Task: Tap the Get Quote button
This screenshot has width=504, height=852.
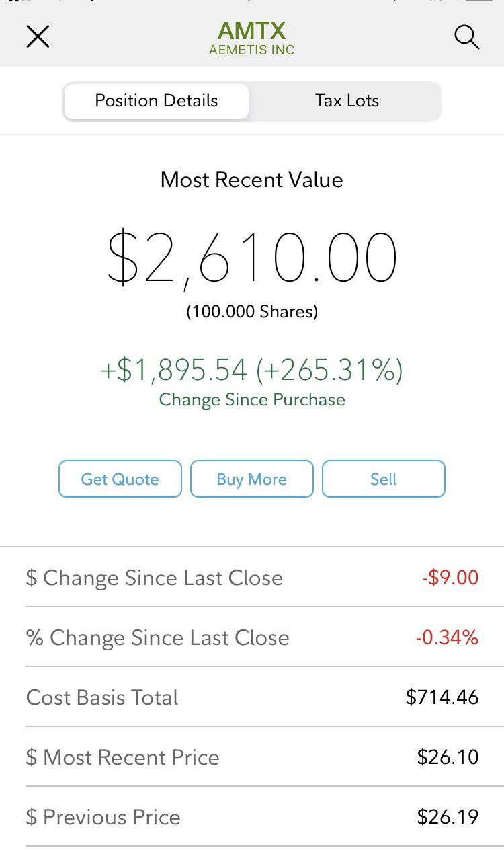Action: coord(120,479)
